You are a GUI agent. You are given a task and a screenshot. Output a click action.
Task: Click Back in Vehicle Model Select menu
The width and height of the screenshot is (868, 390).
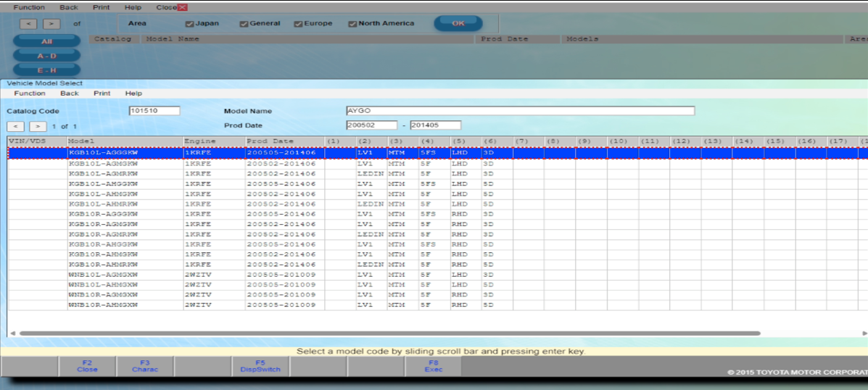tap(69, 93)
